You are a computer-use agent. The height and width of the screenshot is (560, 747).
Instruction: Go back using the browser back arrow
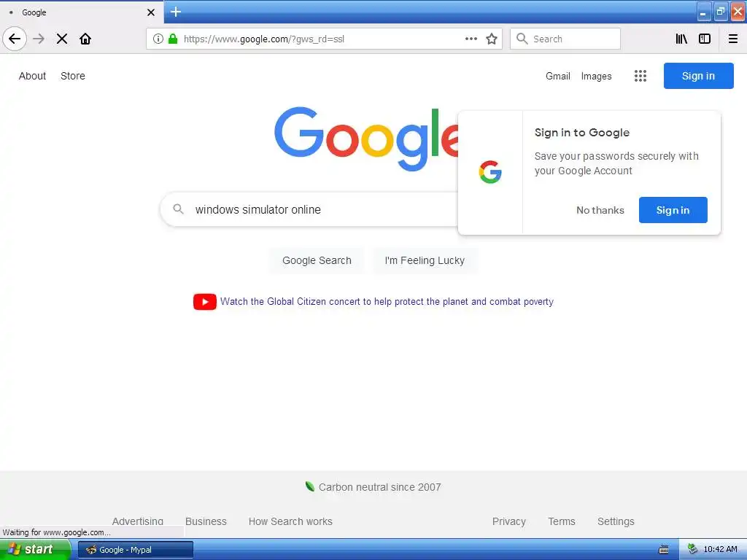15,39
